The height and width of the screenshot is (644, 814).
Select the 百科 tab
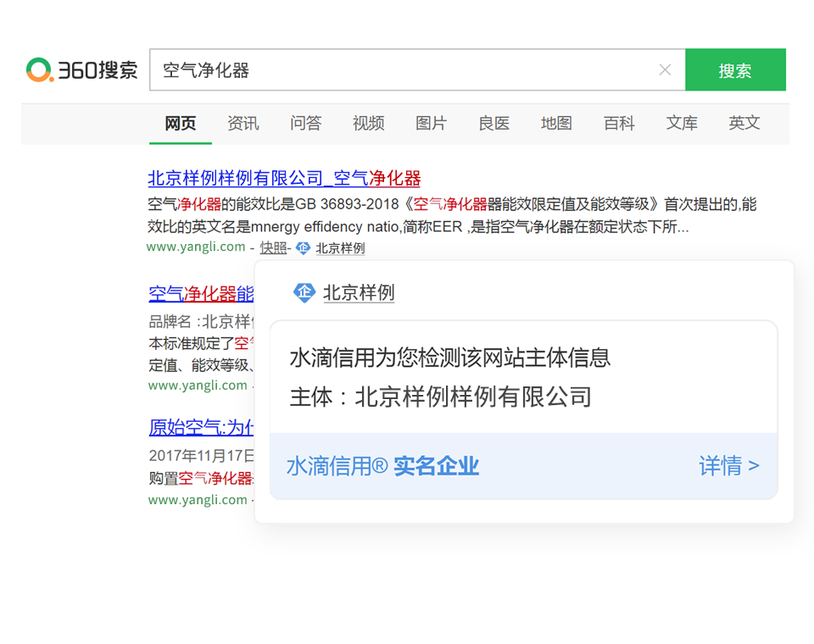point(620,124)
